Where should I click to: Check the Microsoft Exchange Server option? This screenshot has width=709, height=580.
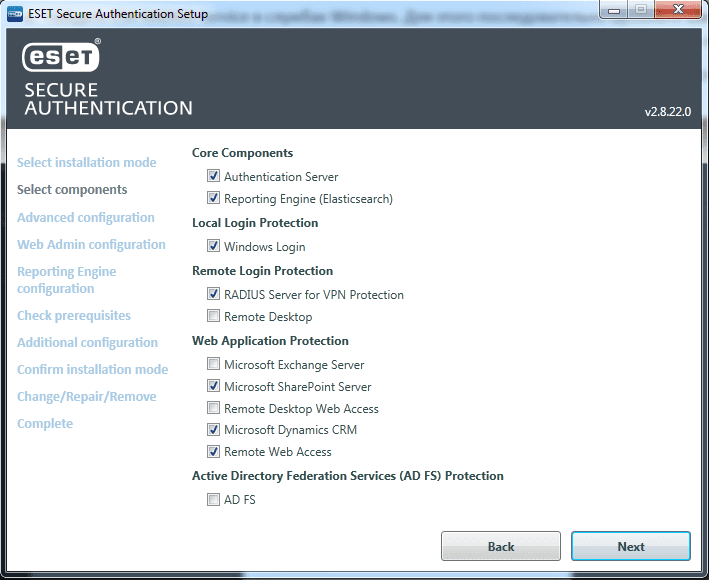(213, 364)
